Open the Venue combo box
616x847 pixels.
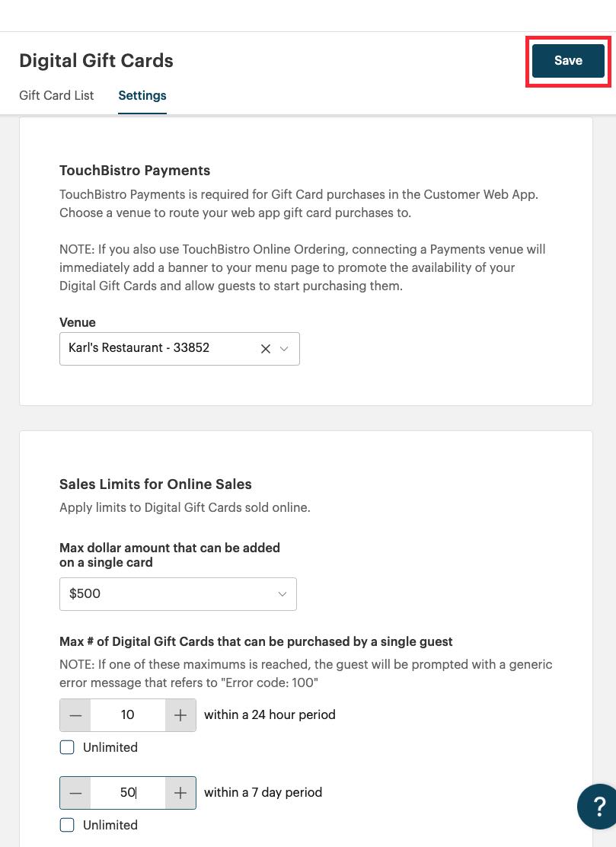click(x=168, y=348)
